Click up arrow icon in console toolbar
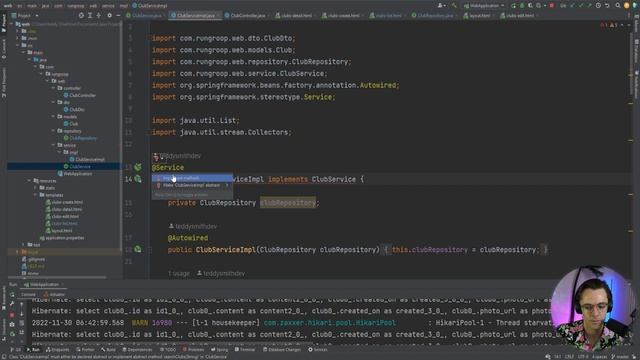640x360 pixels. [x=22, y=304]
